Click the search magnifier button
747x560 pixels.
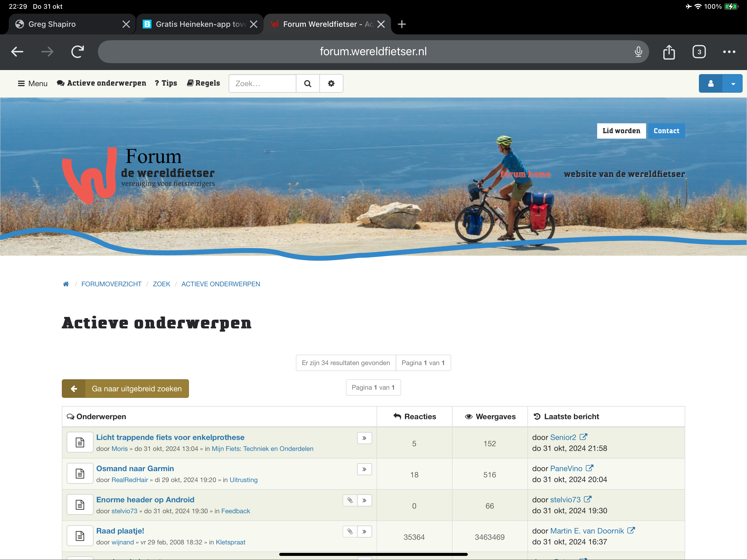pyautogui.click(x=307, y=83)
